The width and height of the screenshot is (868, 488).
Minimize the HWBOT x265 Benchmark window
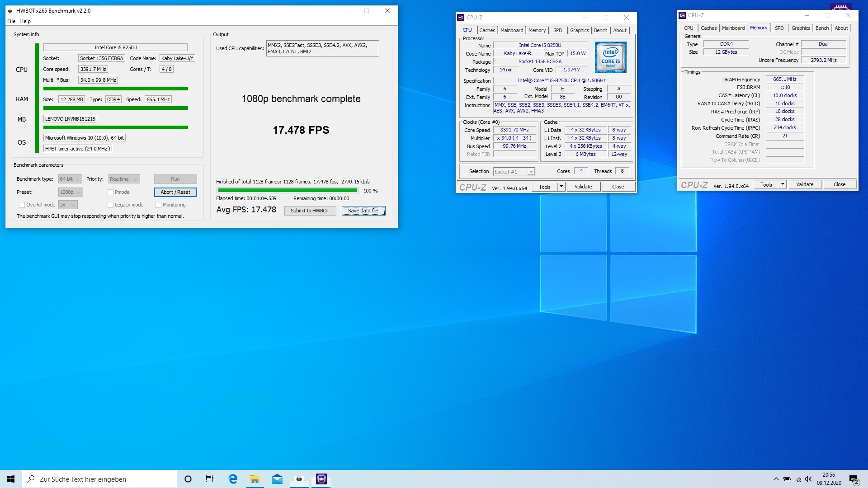pos(346,11)
